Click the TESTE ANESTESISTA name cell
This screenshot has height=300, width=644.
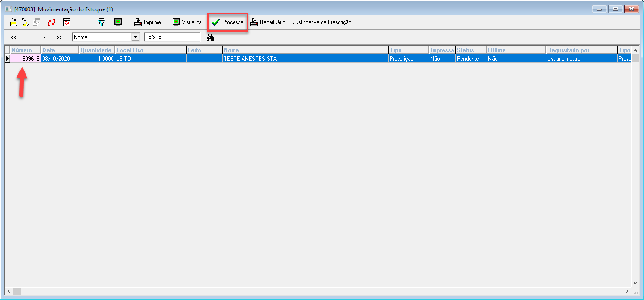(x=305, y=59)
